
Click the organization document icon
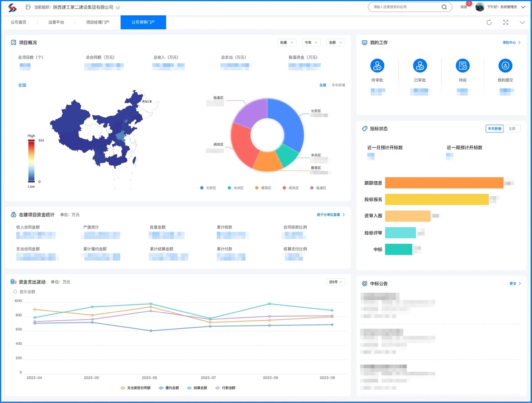pos(28,7)
